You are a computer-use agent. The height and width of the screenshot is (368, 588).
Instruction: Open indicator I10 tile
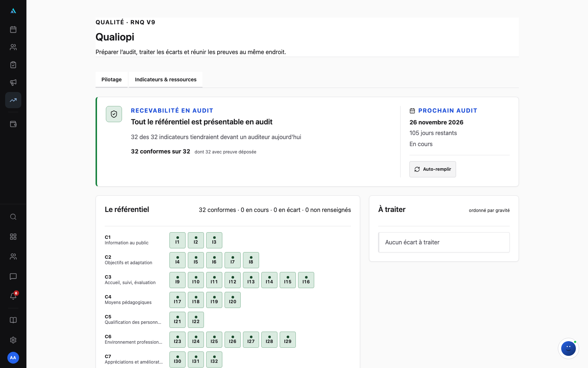click(196, 280)
